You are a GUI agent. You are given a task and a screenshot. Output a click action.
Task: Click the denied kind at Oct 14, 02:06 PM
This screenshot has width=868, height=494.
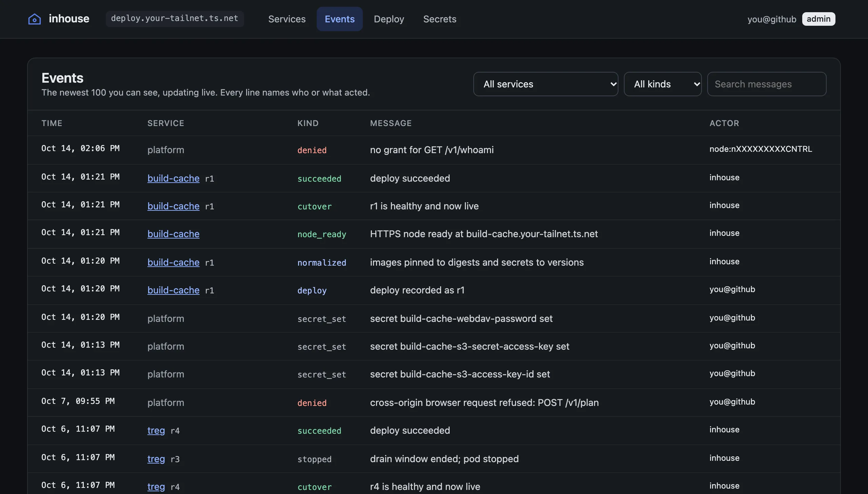coord(312,150)
